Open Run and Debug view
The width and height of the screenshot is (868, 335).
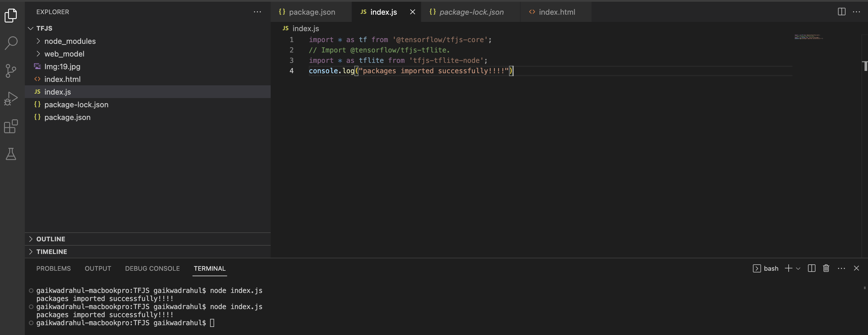[11, 99]
